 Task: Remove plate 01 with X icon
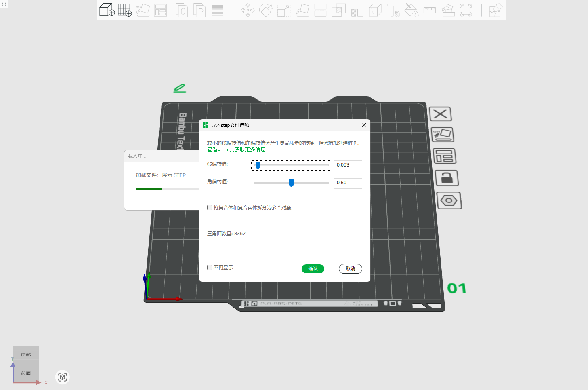[x=440, y=114]
